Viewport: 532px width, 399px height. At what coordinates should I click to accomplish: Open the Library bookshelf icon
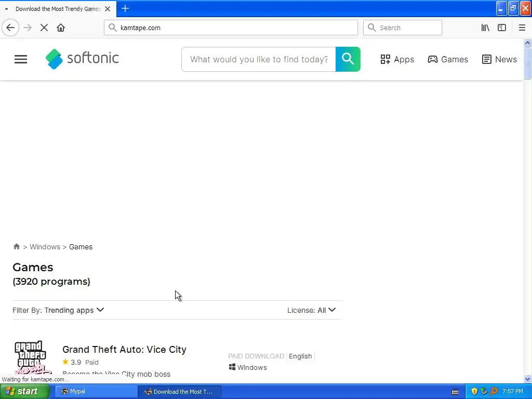pyautogui.click(x=485, y=28)
